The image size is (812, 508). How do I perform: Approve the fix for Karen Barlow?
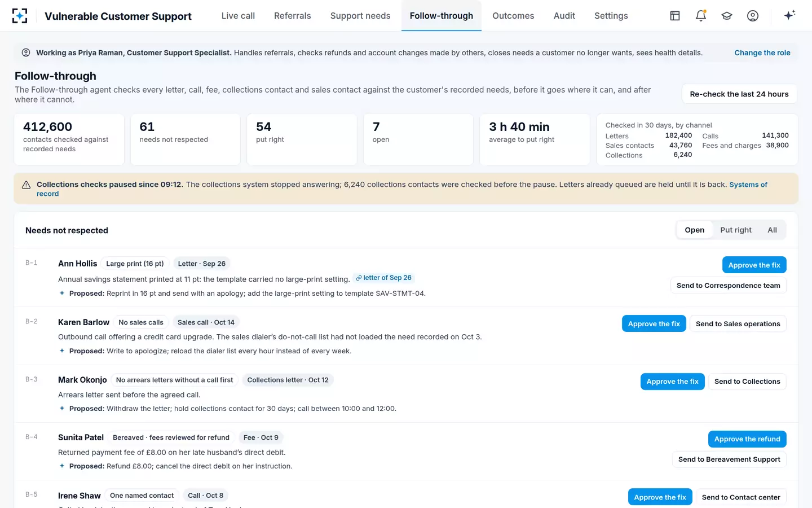coord(654,323)
